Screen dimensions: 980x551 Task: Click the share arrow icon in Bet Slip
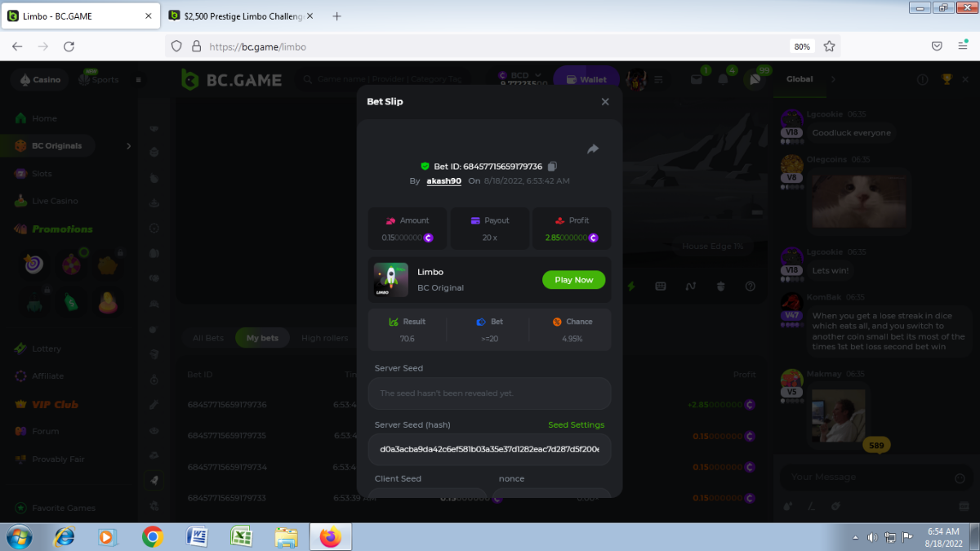click(x=593, y=149)
